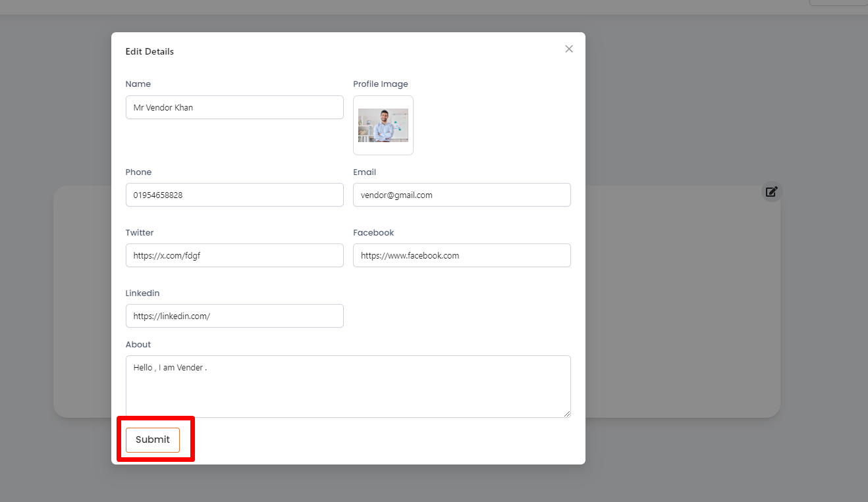Click the About label text
868x502 pixels.
tap(138, 345)
